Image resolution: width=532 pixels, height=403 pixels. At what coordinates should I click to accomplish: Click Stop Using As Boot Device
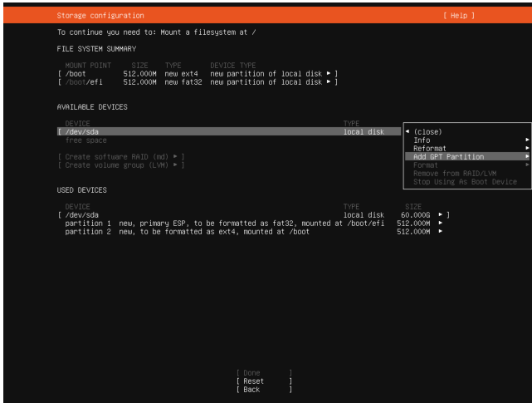coord(464,181)
